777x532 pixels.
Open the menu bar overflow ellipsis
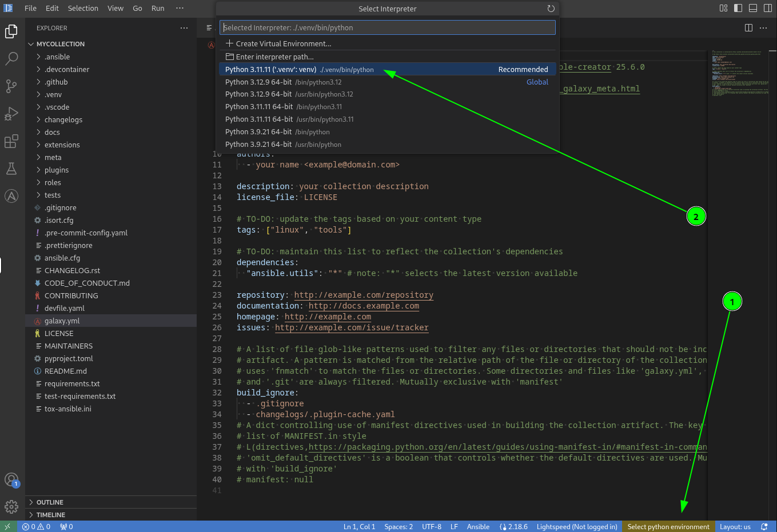coord(180,8)
